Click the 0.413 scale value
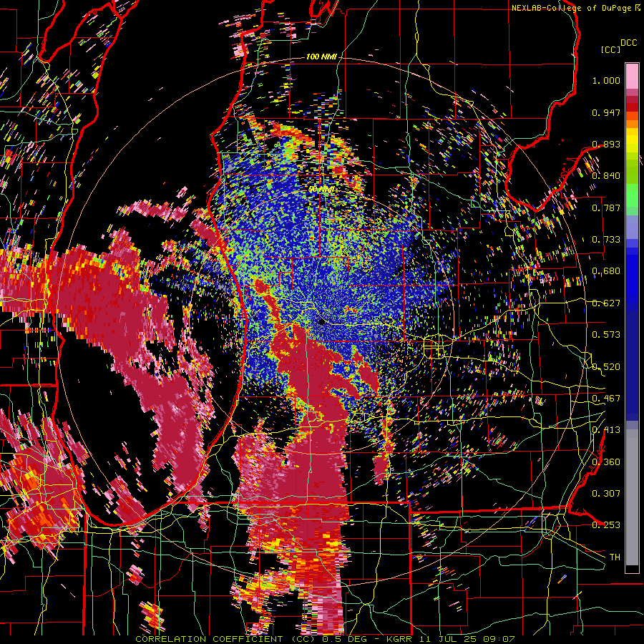Viewport: 644px width, 644px height. (606, 430)
